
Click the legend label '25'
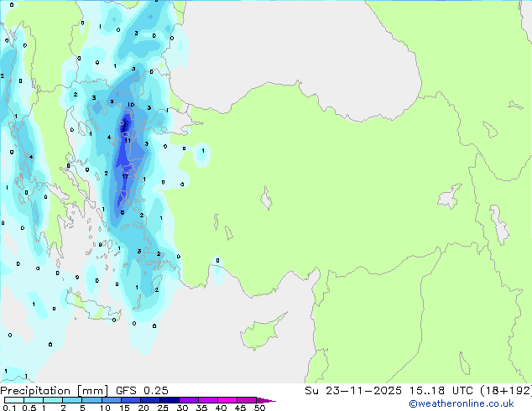click(163, 408)
